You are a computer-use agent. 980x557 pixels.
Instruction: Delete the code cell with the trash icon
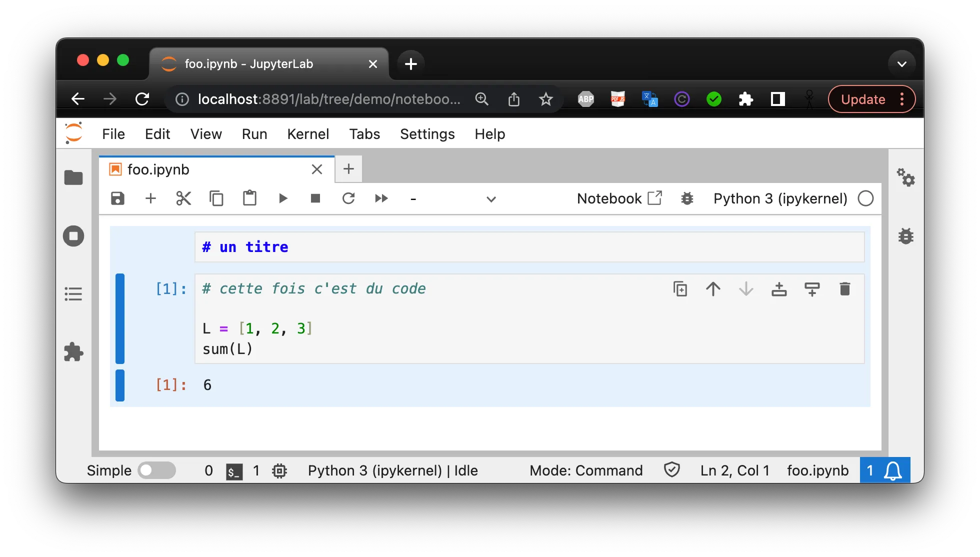pos(844,289)
